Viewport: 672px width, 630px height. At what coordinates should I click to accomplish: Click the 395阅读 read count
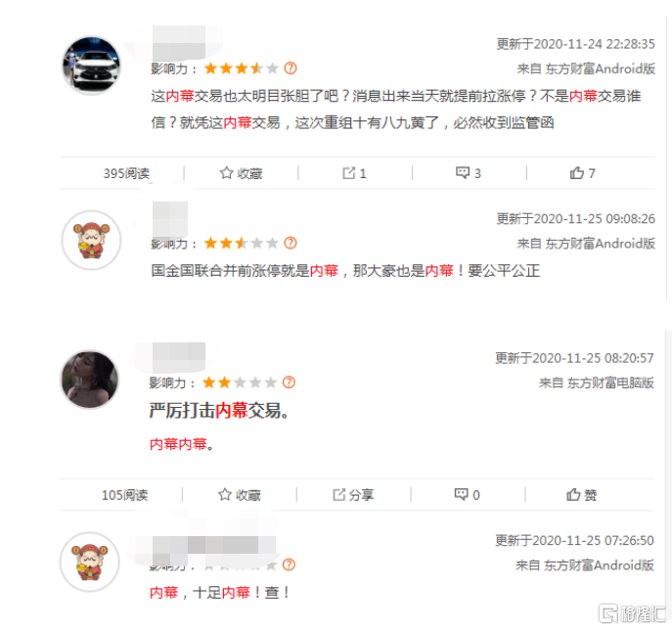126,173
